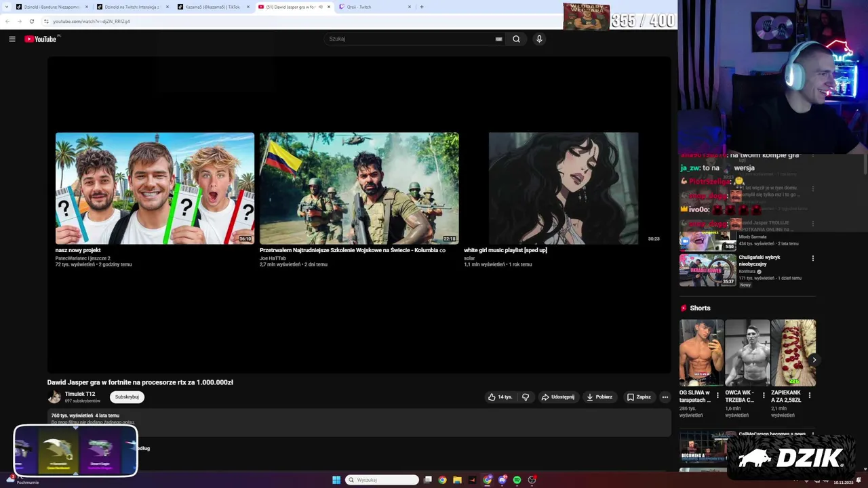Reload the page with refresh icon

tap(31, 21)
